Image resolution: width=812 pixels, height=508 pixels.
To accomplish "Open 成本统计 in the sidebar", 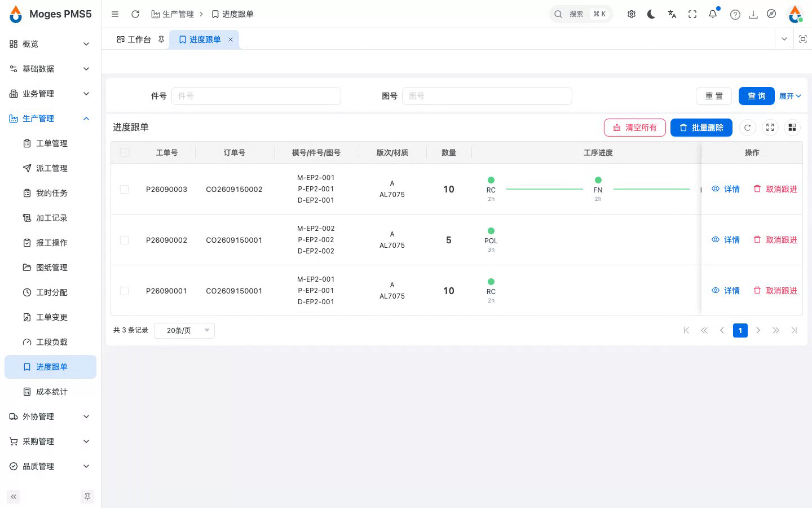I will (50, 392).
